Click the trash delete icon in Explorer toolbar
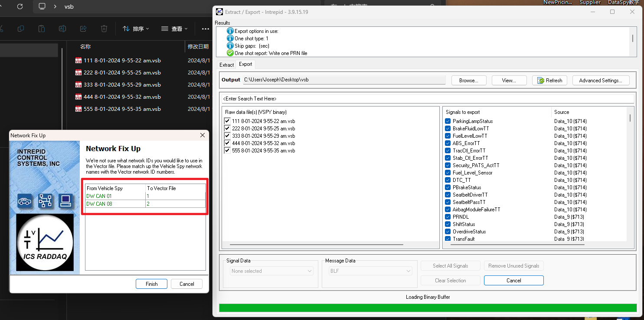The height and width of the screenshot is (320, 644). click(104, 29)
